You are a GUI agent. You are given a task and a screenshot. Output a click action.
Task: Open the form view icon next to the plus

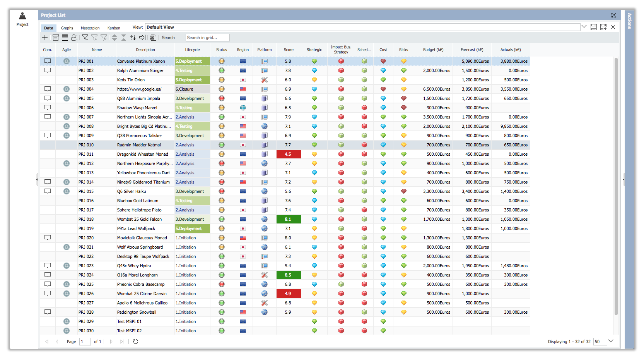[56, 38]
